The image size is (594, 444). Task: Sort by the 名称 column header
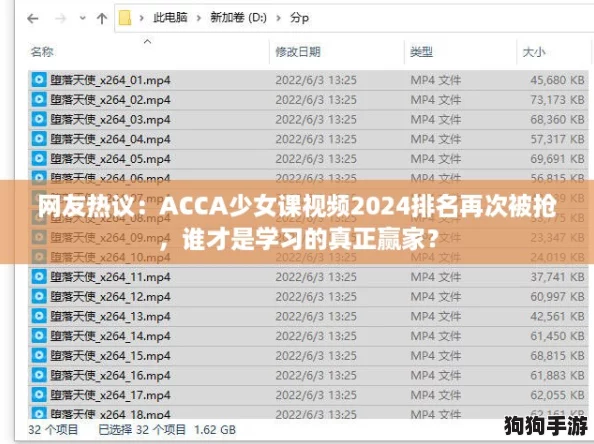[42, 52]
